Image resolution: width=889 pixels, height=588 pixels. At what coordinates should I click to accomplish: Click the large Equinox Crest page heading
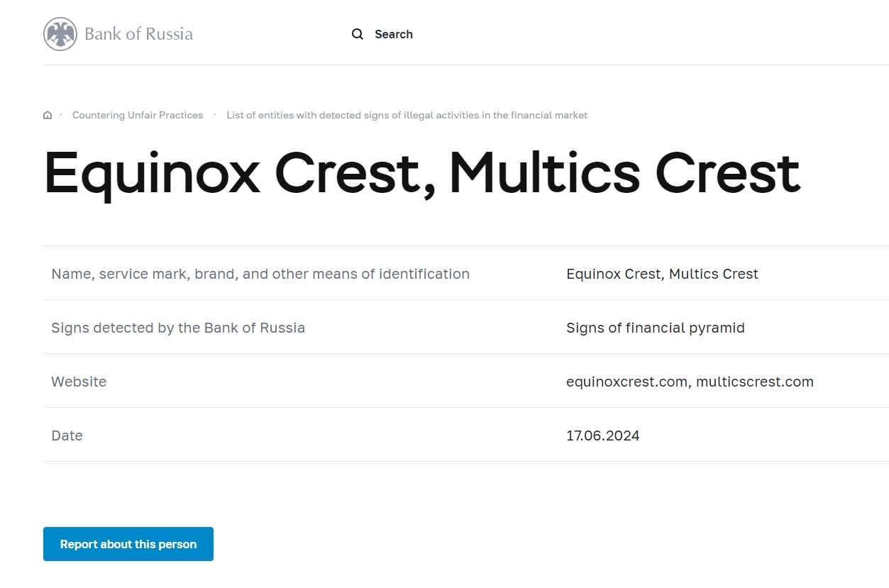422,172
